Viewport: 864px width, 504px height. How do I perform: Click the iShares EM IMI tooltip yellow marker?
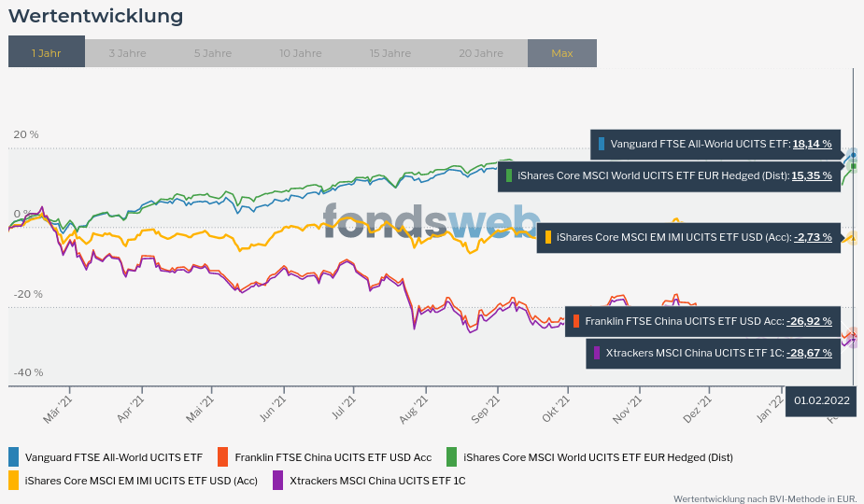[547, 238]
